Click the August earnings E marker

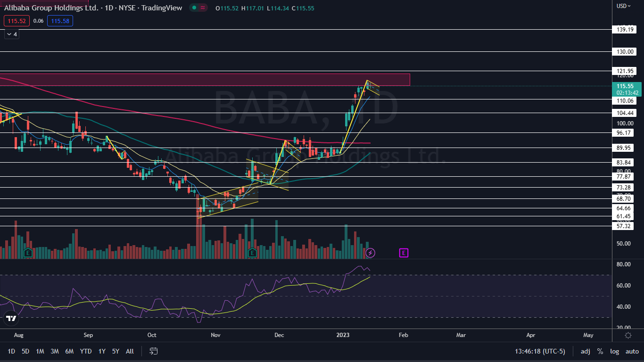point(28,253)
